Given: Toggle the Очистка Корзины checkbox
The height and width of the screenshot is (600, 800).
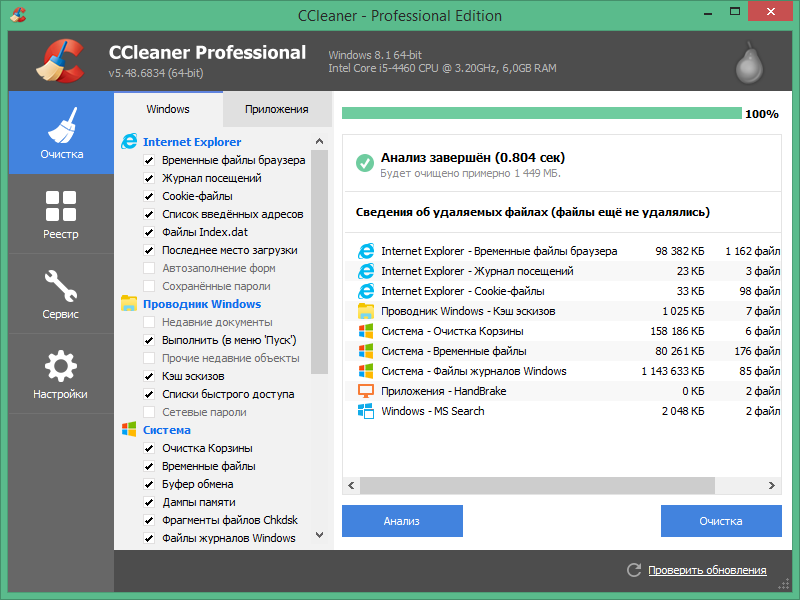Looking at the screenshot, I should (149, 448).
